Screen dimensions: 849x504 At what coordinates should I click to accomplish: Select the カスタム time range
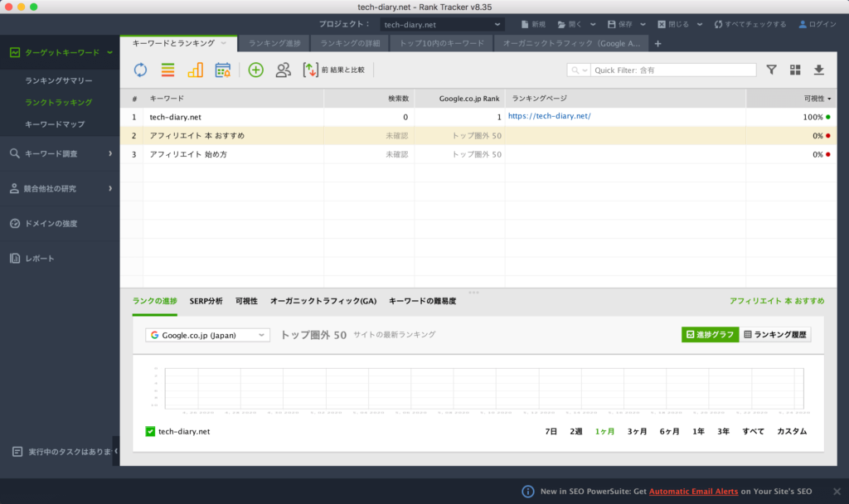792,431
